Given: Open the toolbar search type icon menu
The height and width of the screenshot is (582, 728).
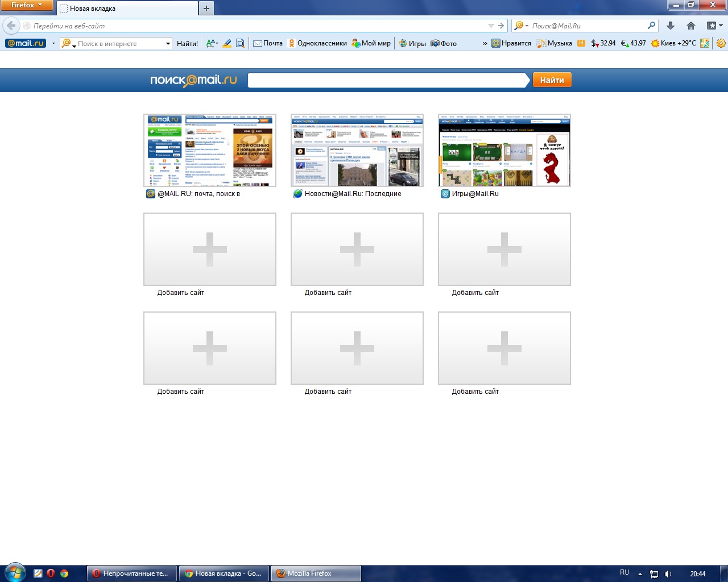Looking at the screenshot, I should point(68,43).
